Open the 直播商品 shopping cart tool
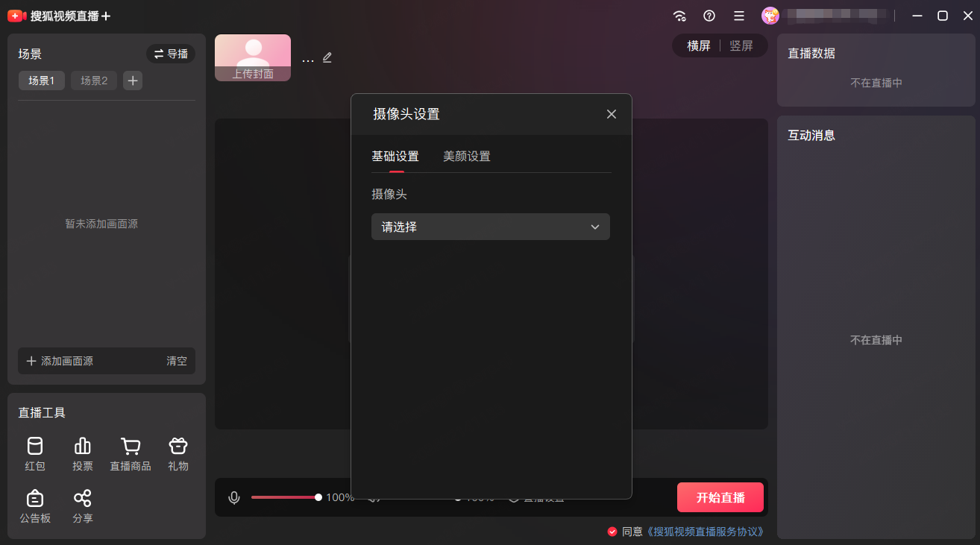This screenshot has height=545, width=980. 131,453
